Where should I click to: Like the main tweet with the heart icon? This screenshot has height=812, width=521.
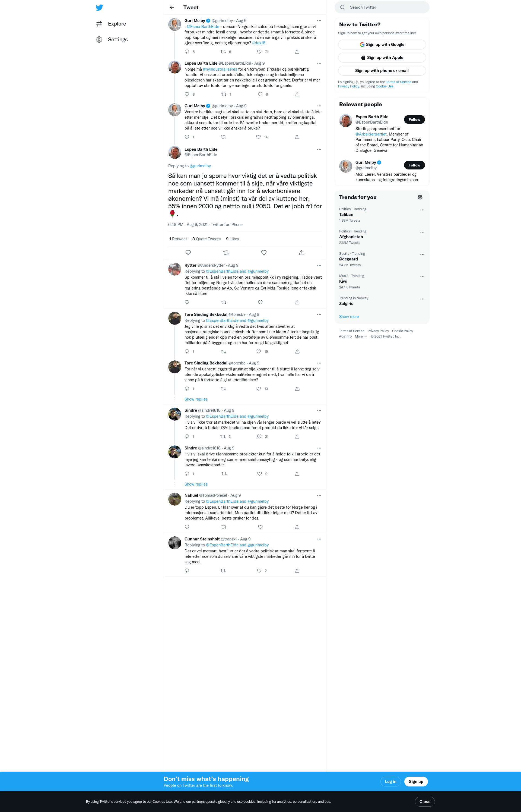tap(264, 253)
